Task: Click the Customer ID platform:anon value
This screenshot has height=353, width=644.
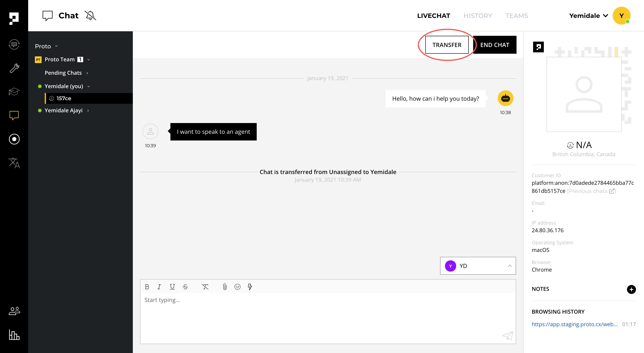Action: pos(583,187)
